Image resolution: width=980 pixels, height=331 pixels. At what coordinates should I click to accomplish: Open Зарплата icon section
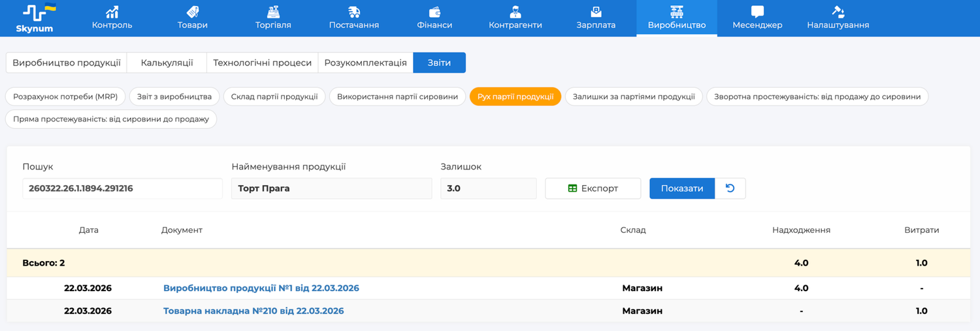coord(596,12)
